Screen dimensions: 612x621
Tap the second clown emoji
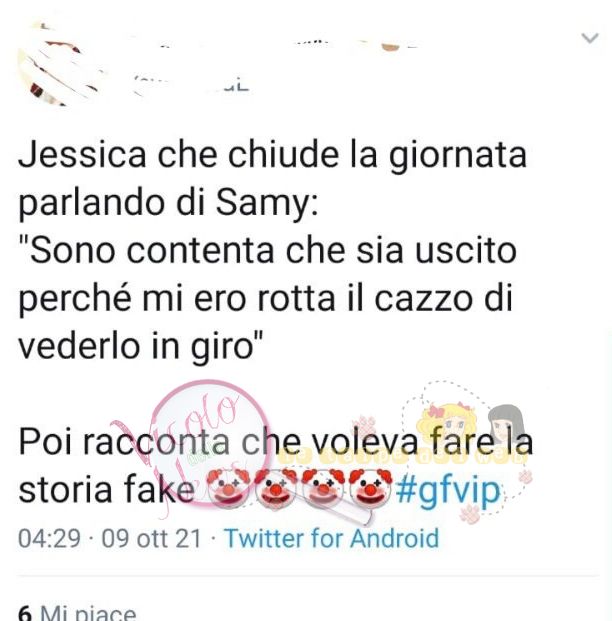275,488
